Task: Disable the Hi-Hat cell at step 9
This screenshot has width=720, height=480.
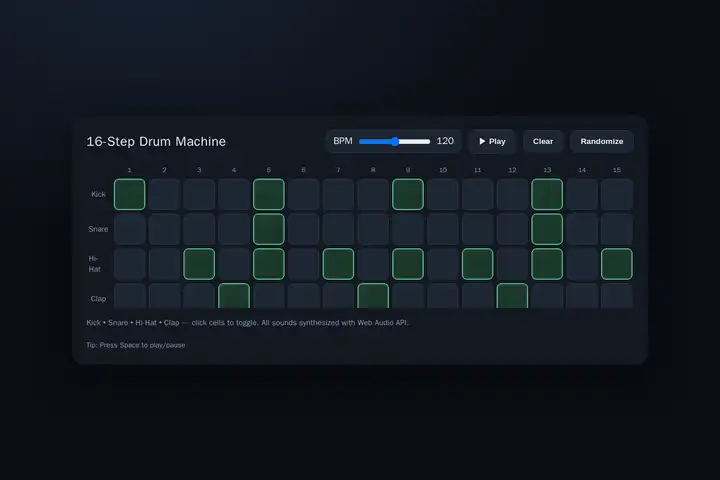Action: point(408,264)
